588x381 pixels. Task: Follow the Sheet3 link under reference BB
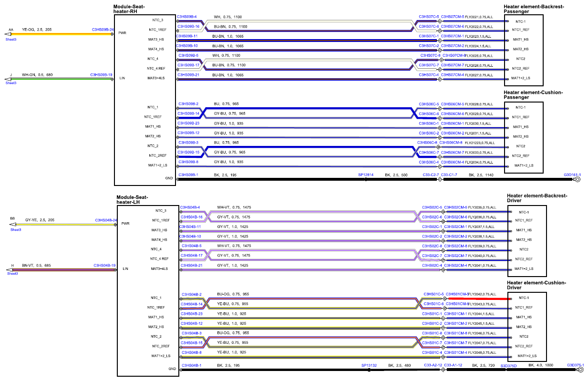point(16,229)
